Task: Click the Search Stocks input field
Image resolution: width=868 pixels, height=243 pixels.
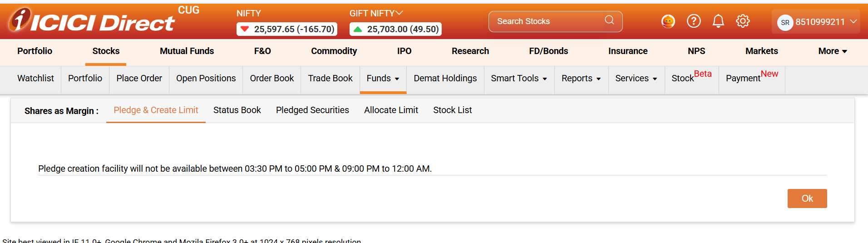Action: point(547,21)
